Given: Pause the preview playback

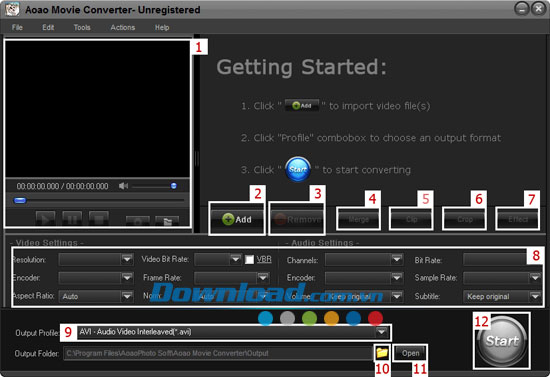Looking at the screenshot, I should coord(72,218).
